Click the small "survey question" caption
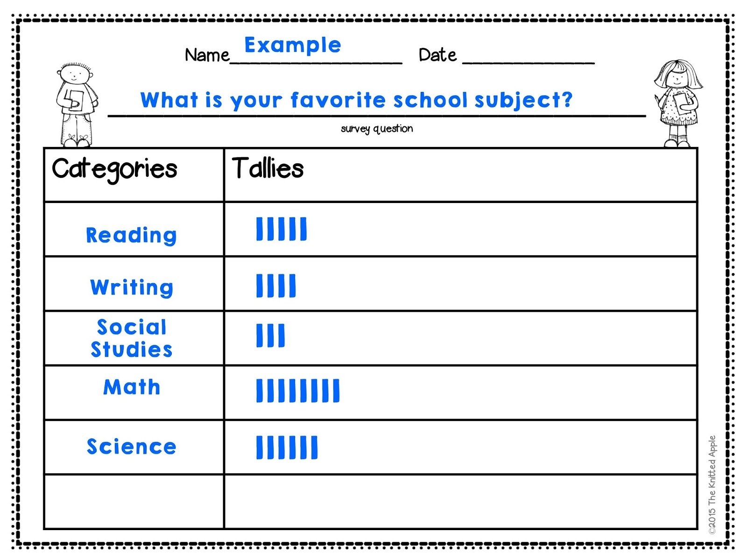 tap(377, 129)
